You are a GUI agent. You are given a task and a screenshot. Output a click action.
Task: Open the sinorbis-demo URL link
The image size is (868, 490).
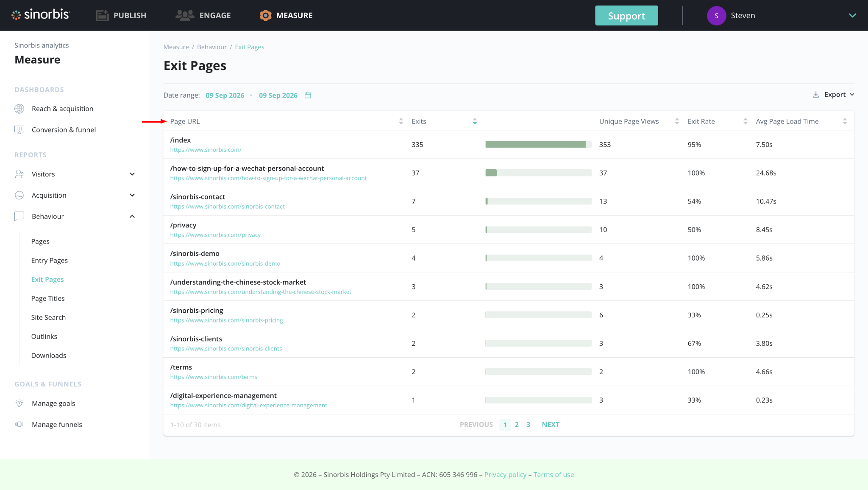click(225, 263)
